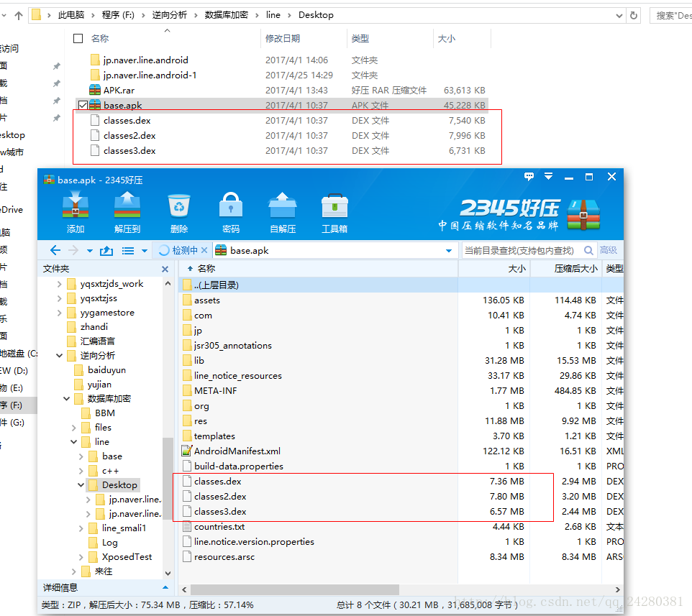Click the 添加 (Add) toolbar icon
Viewport: 692px width, 616px height.
tap(76, 206)
